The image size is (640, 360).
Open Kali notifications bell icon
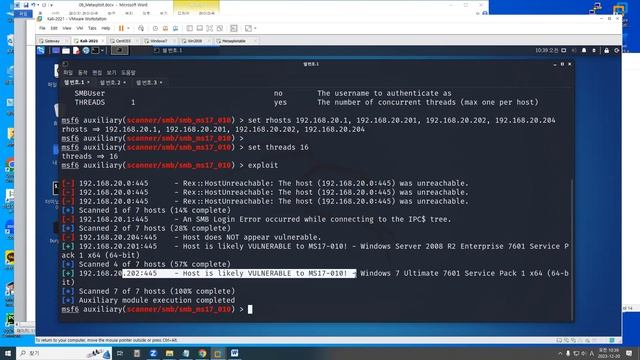click(584, 51)
